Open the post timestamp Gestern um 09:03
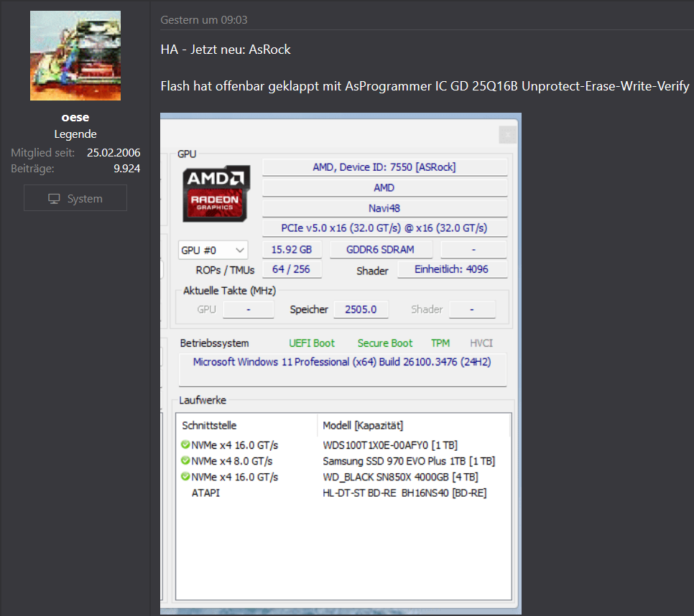 tap(203, 20)
